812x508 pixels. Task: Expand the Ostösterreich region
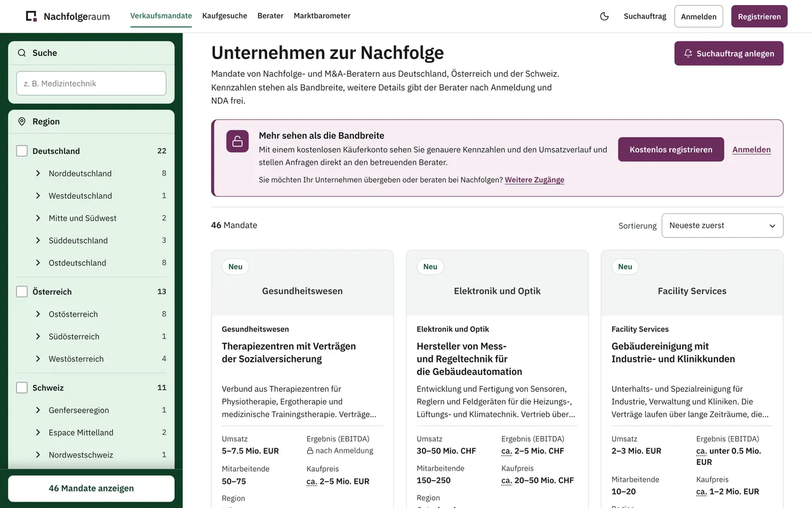[38, 314]
